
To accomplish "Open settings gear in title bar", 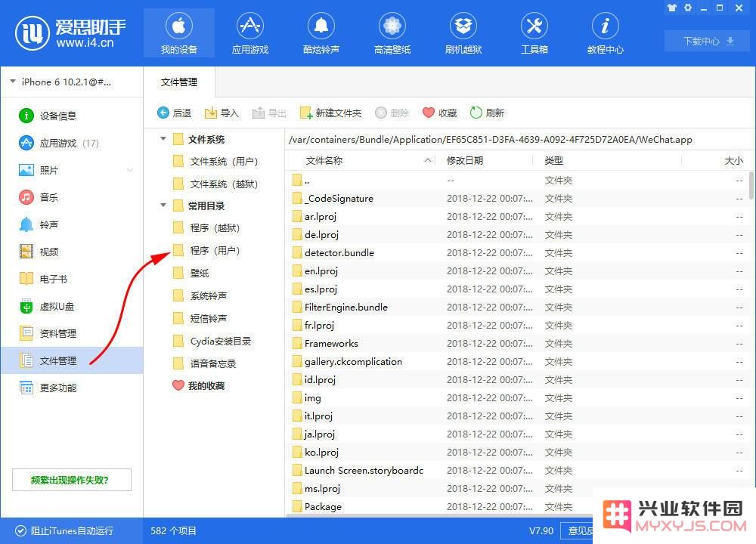I will coord(688,8).
